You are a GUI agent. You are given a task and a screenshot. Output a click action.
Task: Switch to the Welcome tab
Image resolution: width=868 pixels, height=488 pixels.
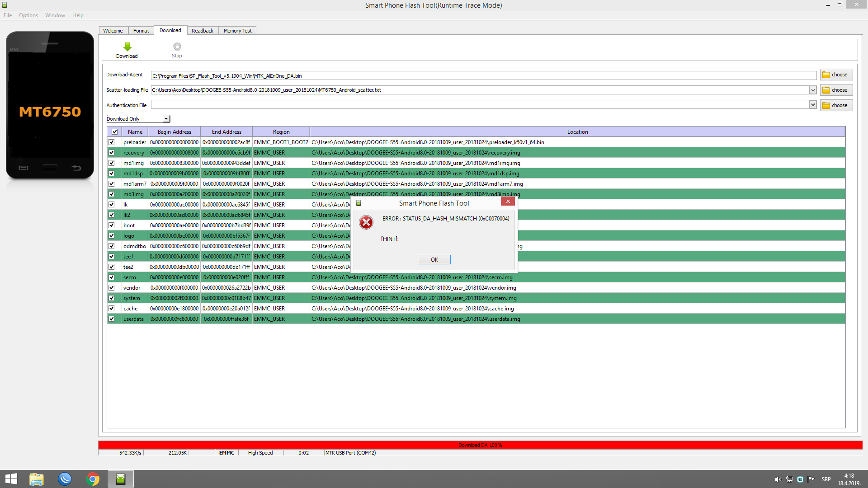tap(113, 31)
